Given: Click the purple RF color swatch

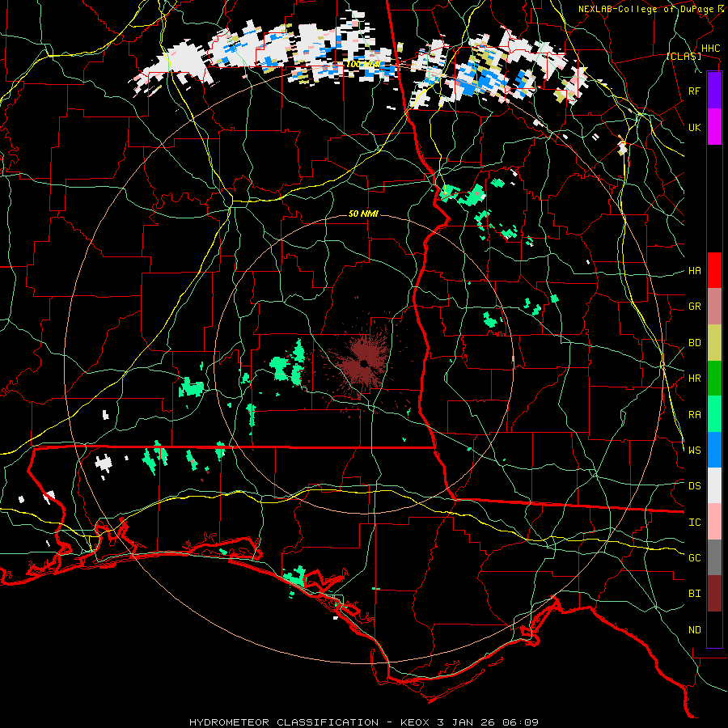Looking at the screenshot, I should tap(714, 91).
